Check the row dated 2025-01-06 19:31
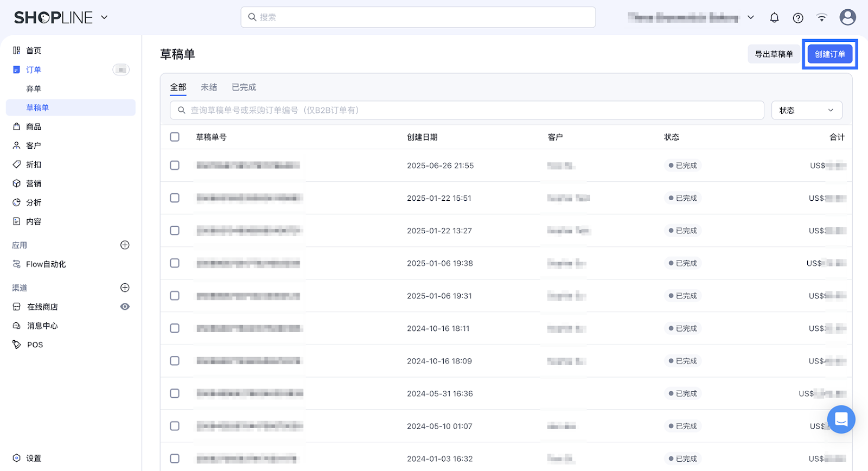This screenshot has height=471, width=868. click(175, 295)
